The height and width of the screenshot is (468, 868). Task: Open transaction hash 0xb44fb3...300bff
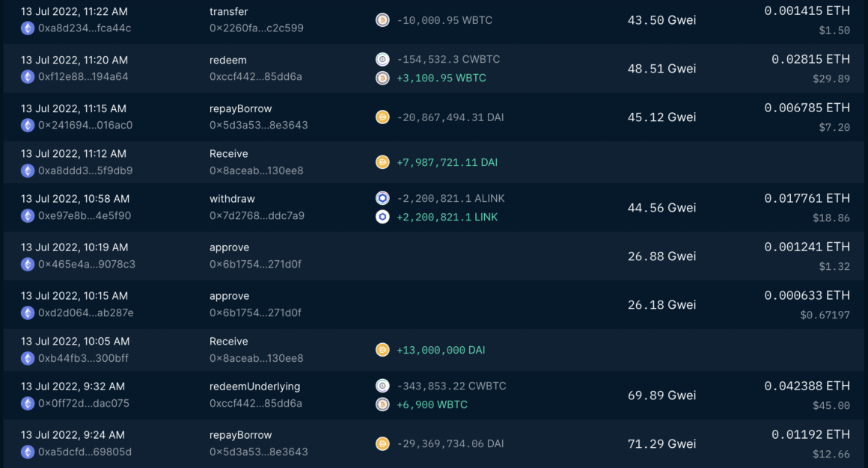click(83, 358)
